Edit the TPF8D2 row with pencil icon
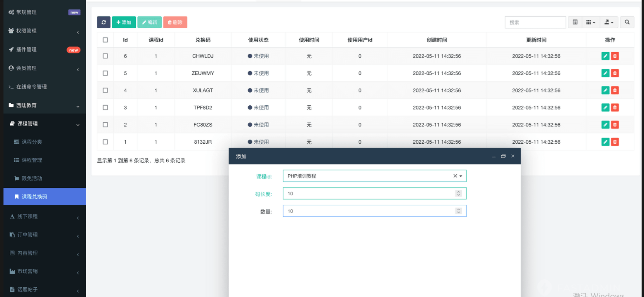The image size is (644, 297). click(x=605, y=108)
